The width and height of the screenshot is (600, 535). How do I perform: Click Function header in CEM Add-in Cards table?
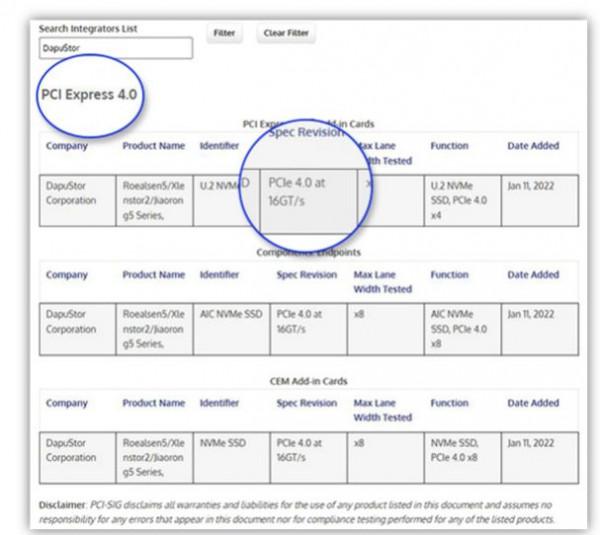(x=450, y=402)
